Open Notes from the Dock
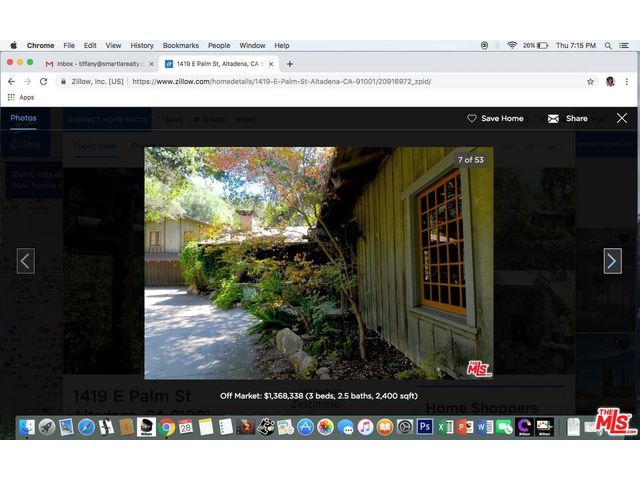 [206, 427]
